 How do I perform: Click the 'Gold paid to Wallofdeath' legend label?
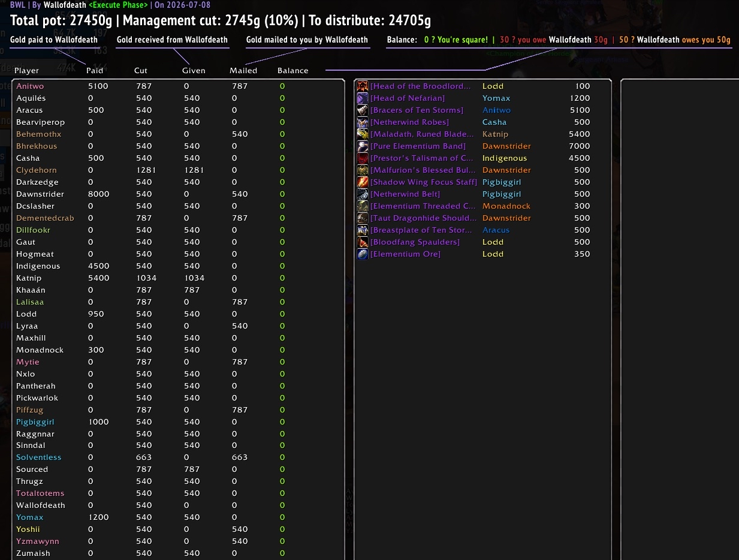point(54,40)
